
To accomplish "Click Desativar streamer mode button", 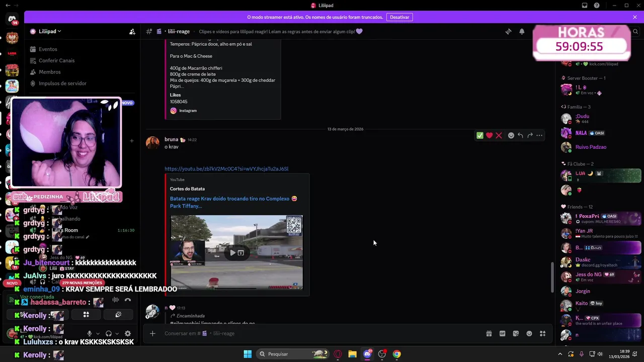I will pos(399,17).
